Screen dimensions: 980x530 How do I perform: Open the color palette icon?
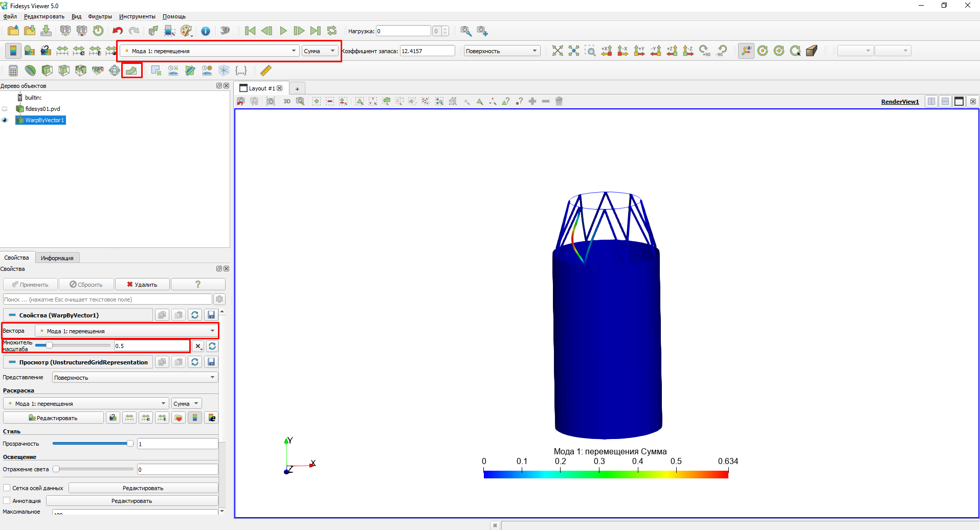click(x=187, y=31)
